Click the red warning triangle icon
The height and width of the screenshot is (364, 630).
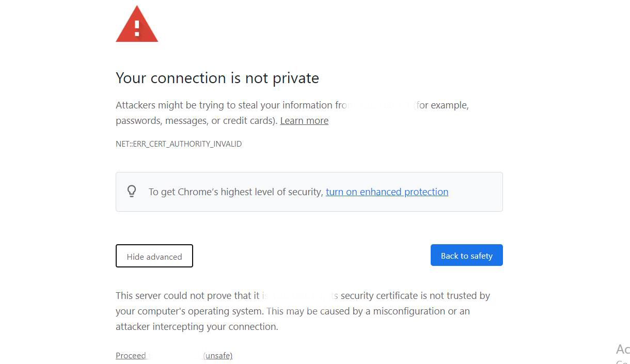tap(137, 24)
